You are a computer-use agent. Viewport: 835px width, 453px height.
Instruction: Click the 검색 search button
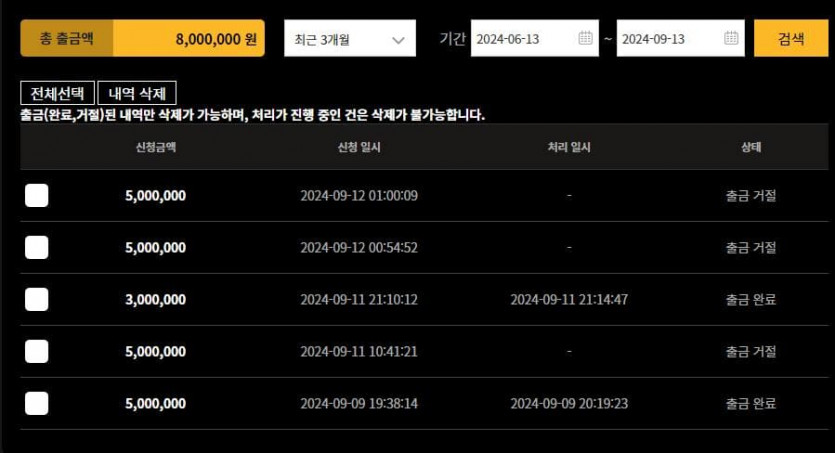tap(791, 38)
